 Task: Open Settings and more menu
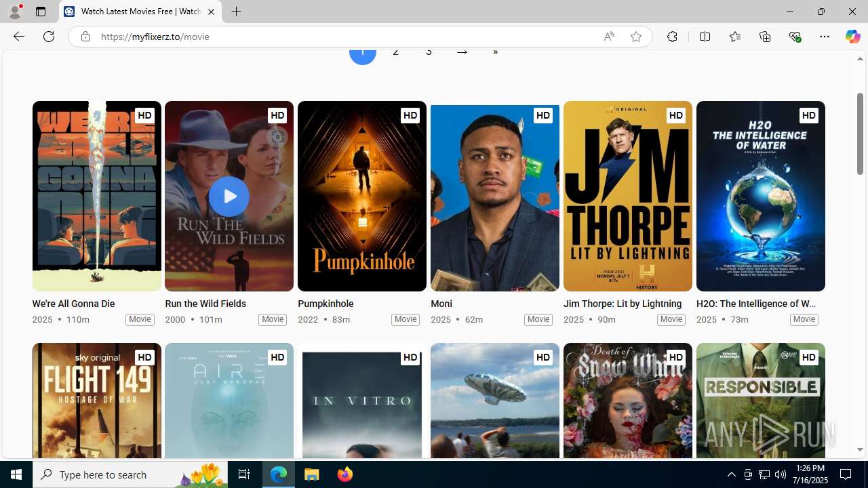pyautogui.click(x=825, y=37)
